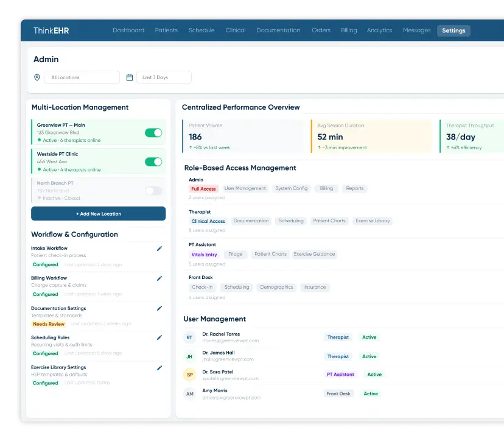Open the All Locations dropdown
The image size is (504, 441).
[x=82, y=77]
